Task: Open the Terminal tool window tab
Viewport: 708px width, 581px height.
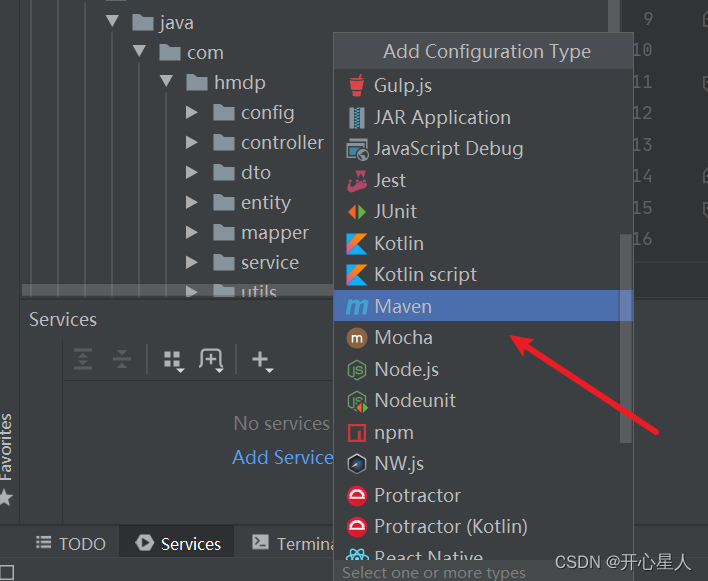Action: pos(293,544)
